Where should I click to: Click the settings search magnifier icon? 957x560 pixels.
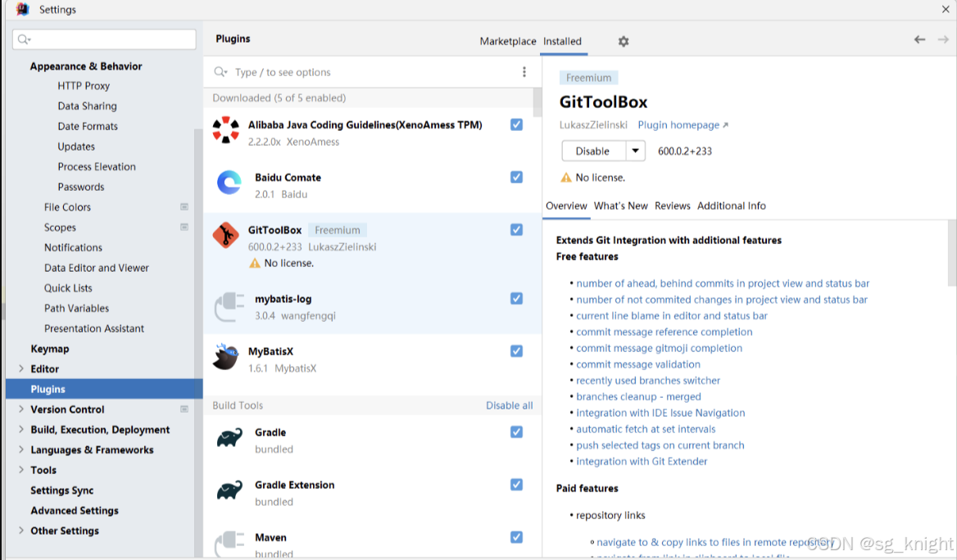24,39
